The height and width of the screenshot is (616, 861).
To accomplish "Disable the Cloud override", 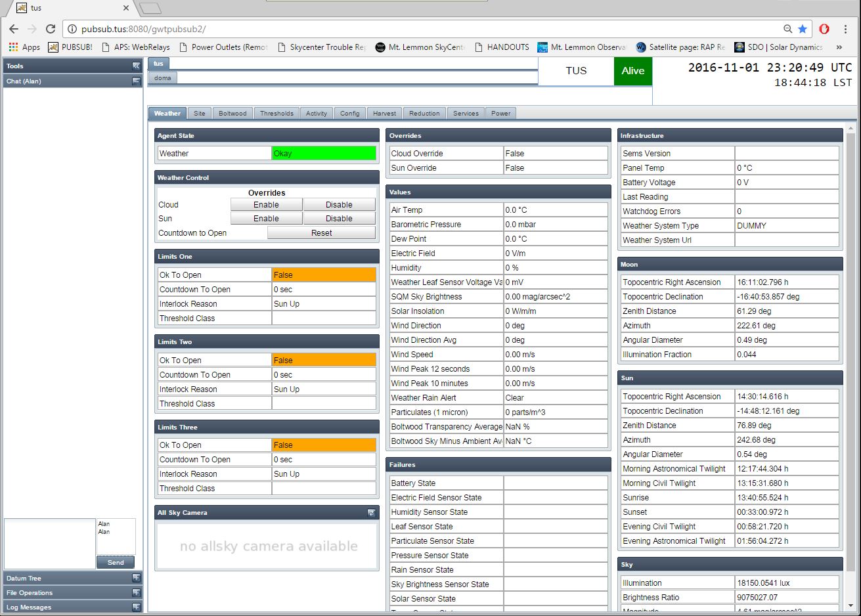I will pyautogui.click(x=339, y=205).
